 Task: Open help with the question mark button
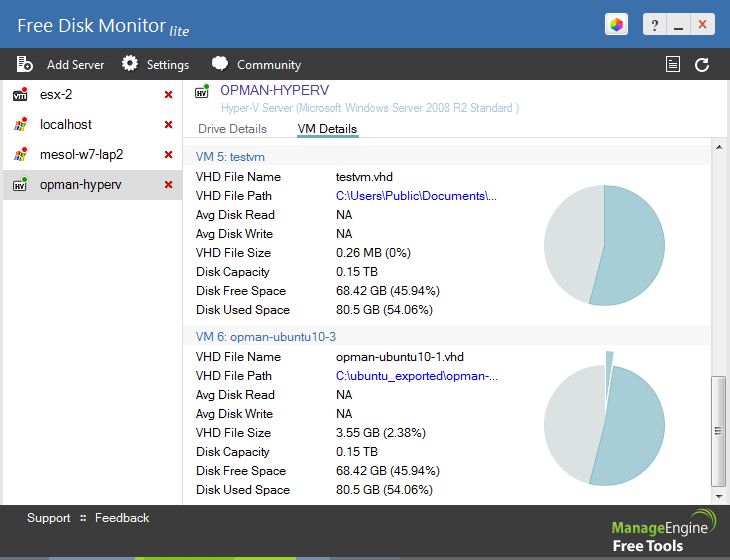[x=655, y=24]
